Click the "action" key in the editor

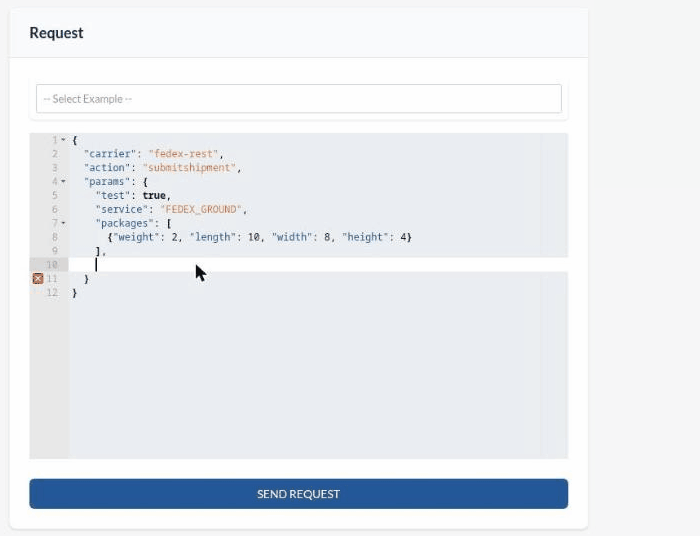click(107, 168)
